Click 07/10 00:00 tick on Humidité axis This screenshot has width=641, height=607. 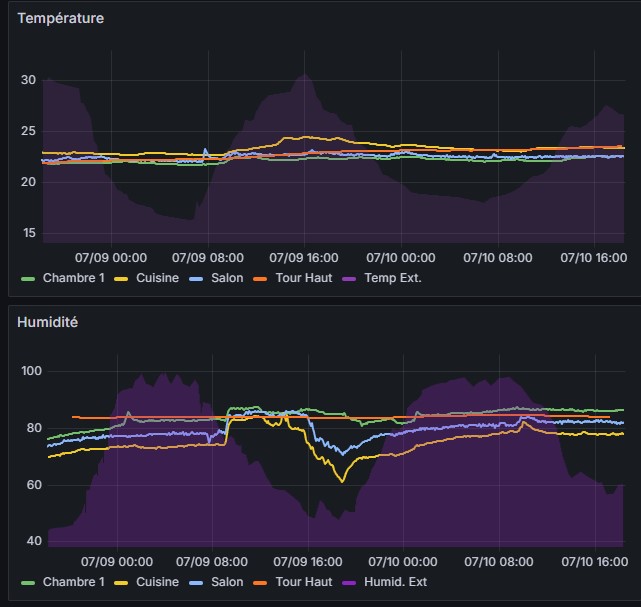click(403, 562)
